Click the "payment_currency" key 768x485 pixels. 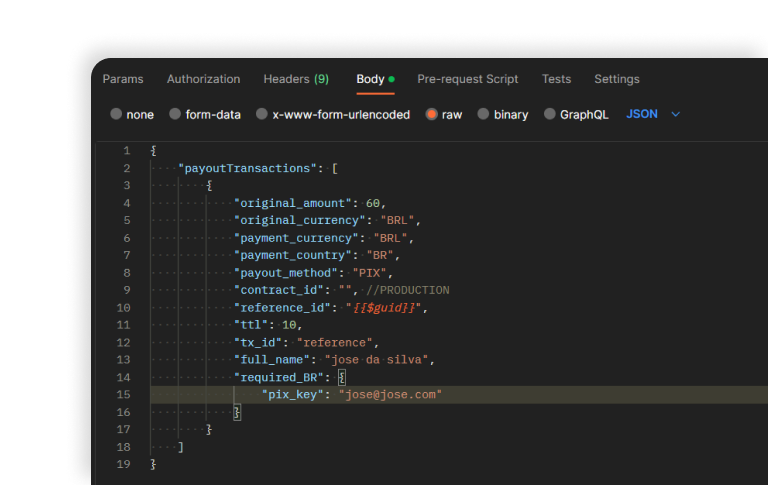296,238
